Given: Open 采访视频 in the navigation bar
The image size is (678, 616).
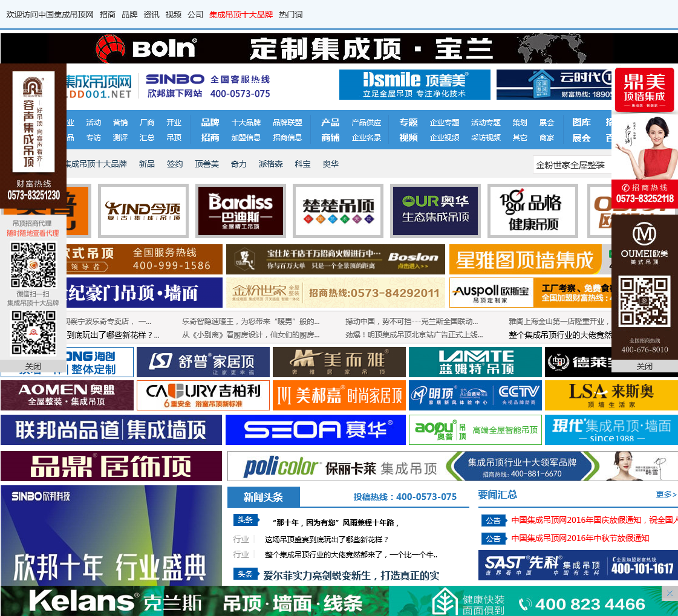Looking at the screenshot, I should point(486,138).
